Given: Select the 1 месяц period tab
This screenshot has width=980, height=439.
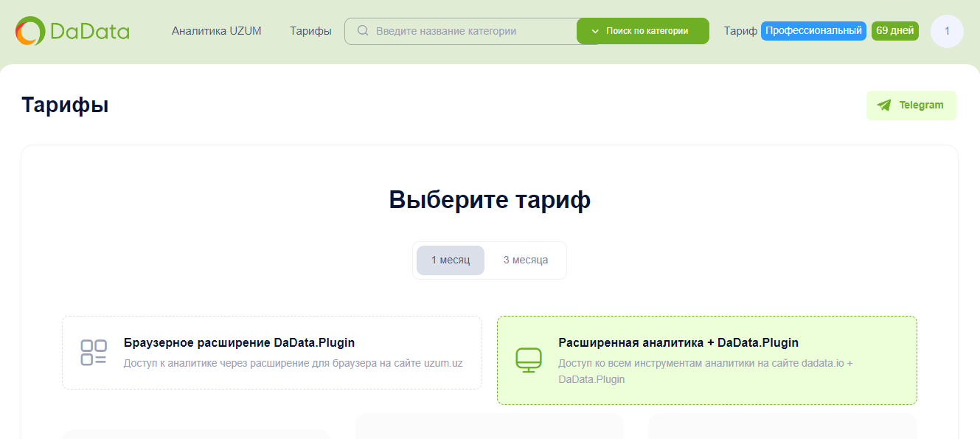Looking at the screenshot, I should [451, 260].
